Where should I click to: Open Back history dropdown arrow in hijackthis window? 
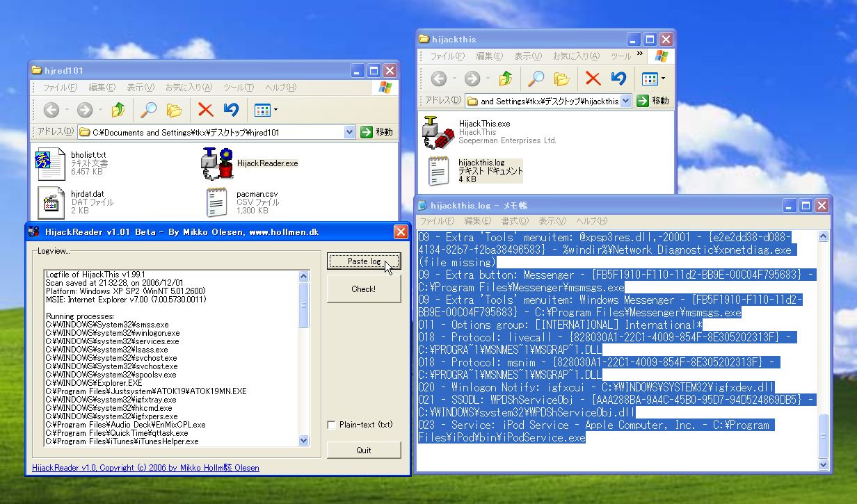point(454,78)
